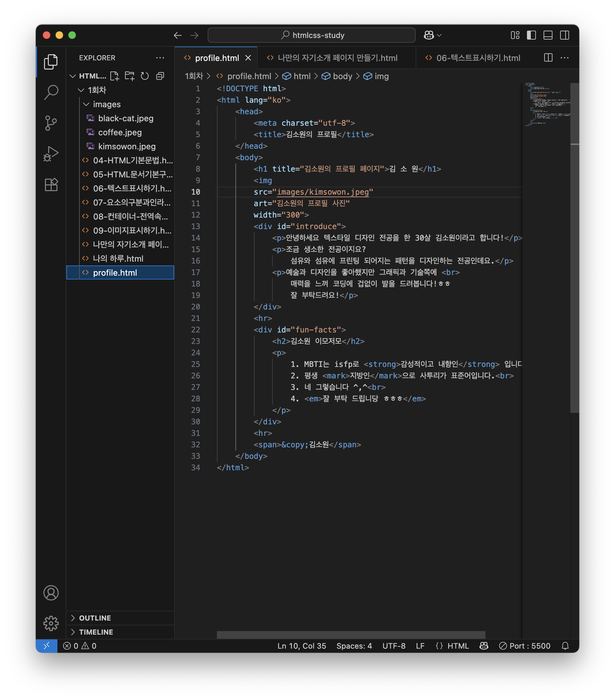Click the horizontal scrollbar in editor

(351, 635)
